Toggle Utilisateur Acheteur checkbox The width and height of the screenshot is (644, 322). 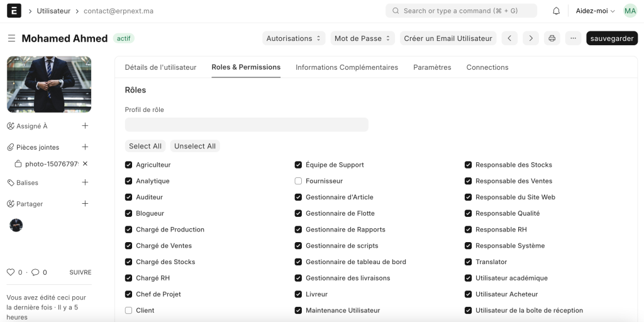468,294
